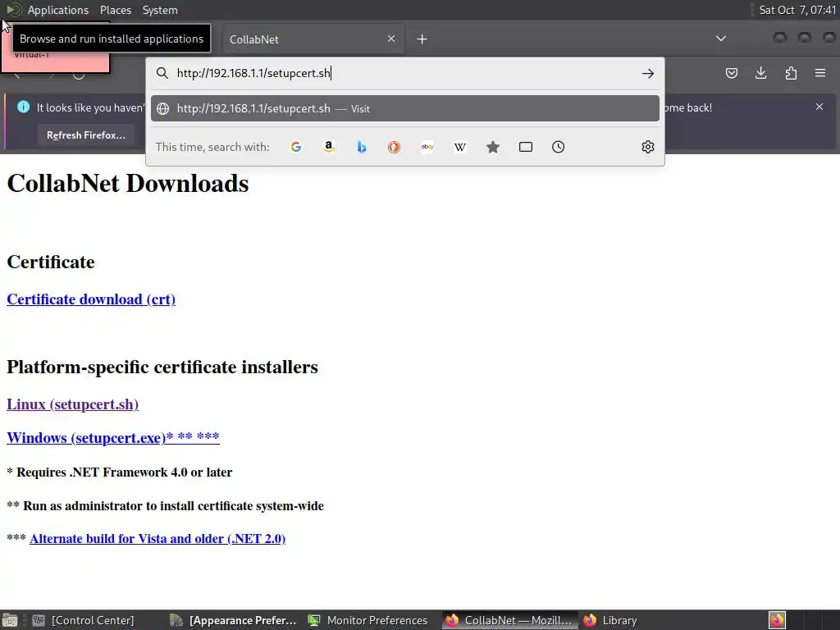The height and width of the screenshot is (630, 840).
Task: Switch to Control Center taskbar window
Action: [x=83, y=620]
